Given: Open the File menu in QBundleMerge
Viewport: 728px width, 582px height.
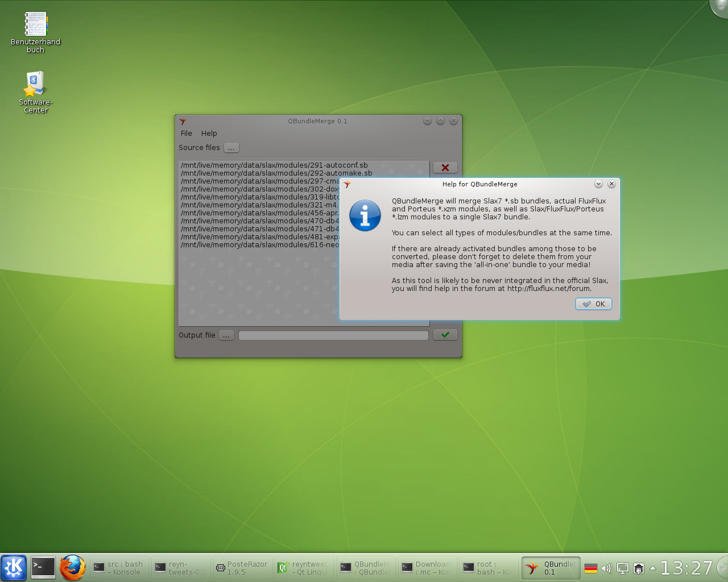Looking at the screenshot, I should point(186,133).
